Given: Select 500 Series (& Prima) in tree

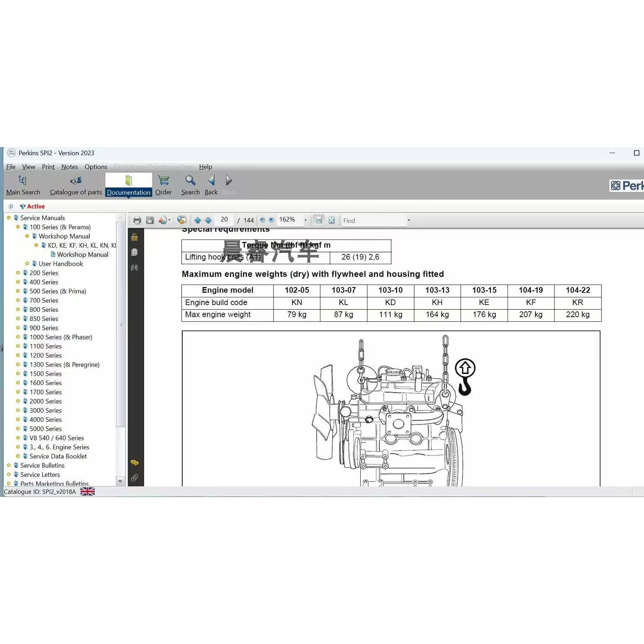Looking at the screenshot, I should [58, 292].
